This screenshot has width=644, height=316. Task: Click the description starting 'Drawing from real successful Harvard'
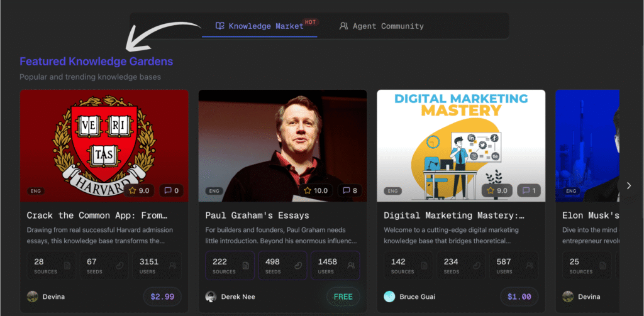(x=100, y=236)
